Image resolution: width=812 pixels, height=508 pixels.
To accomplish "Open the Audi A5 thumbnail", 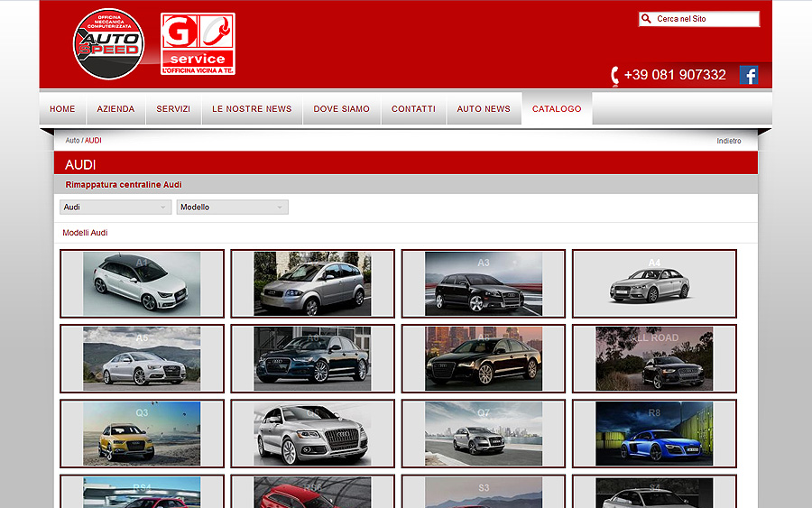I will [142, 359].
